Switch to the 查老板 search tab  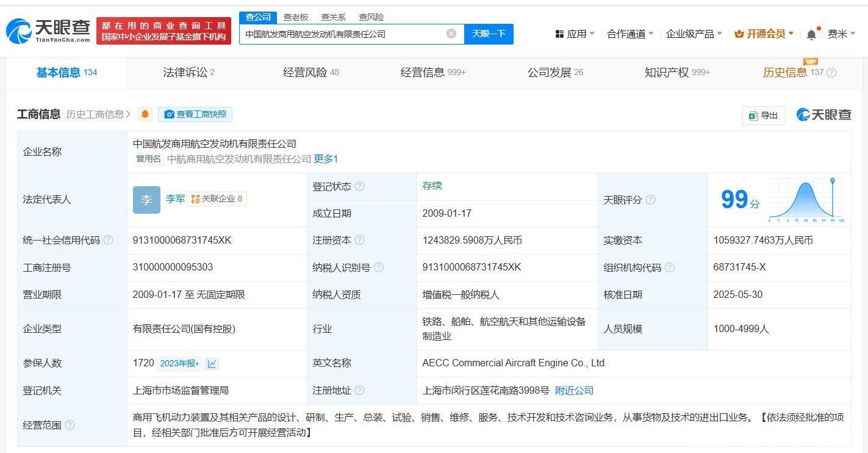click(296, 17)
